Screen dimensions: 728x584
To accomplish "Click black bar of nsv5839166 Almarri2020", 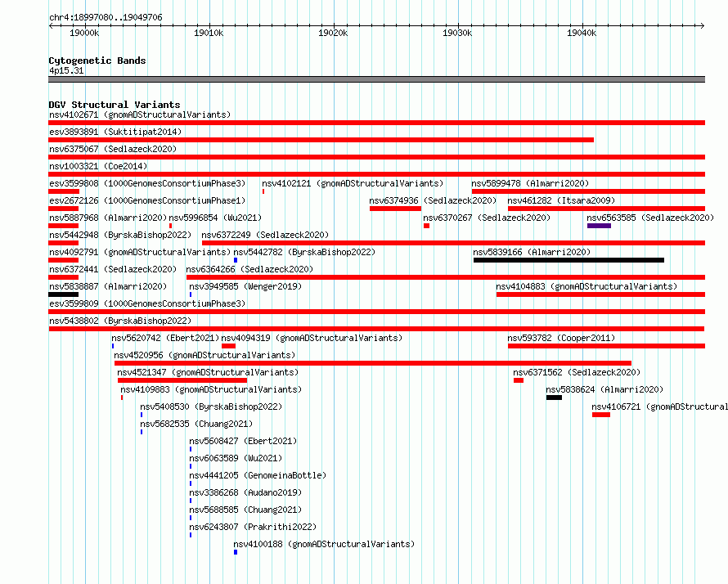I will coord(568,260).
